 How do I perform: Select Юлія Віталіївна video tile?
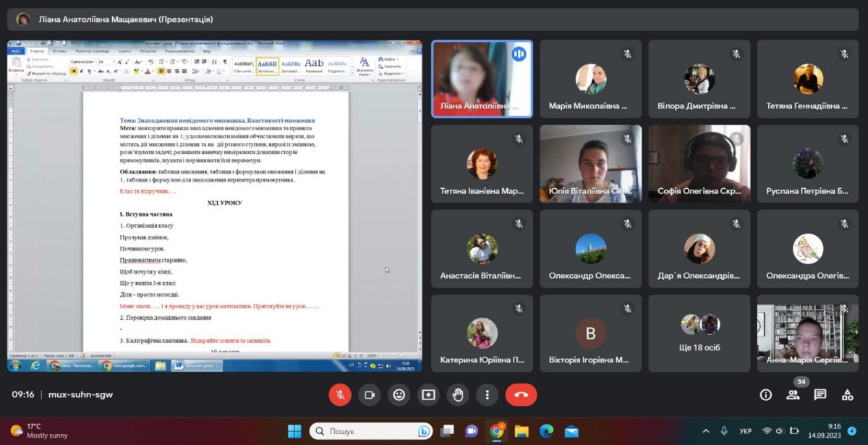click(590, 164)
